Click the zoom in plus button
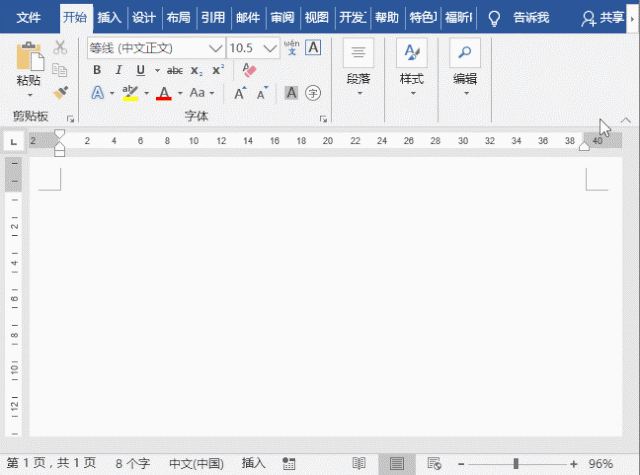 tap(574, 464)
